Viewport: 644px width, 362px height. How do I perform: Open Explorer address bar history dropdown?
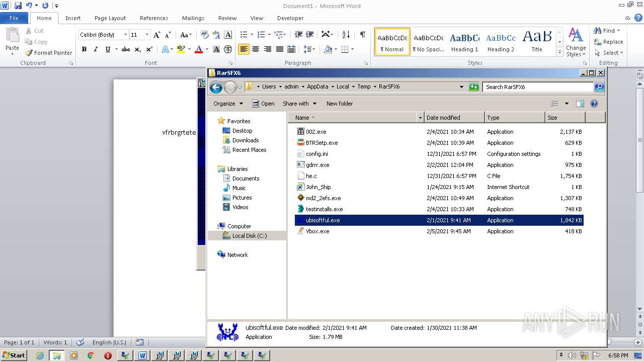click(x=461, y=87)
